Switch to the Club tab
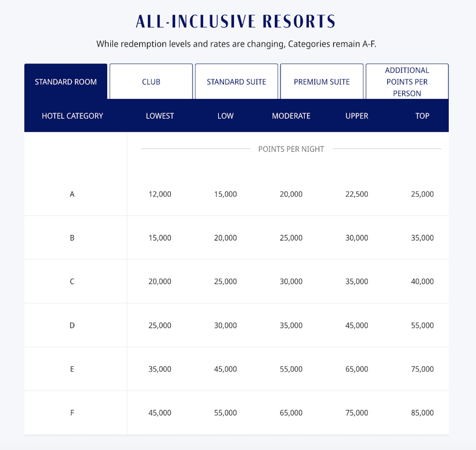 151,82
